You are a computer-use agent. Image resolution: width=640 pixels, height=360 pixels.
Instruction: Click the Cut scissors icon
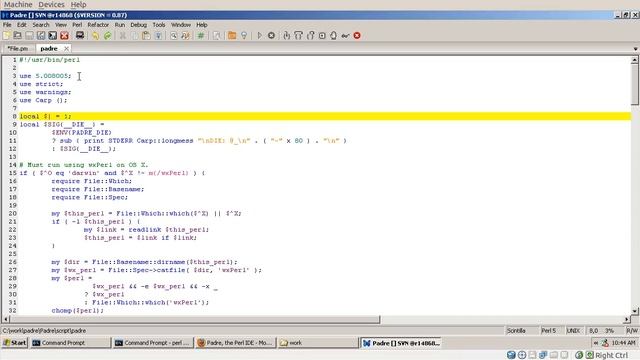click(122, 36)
